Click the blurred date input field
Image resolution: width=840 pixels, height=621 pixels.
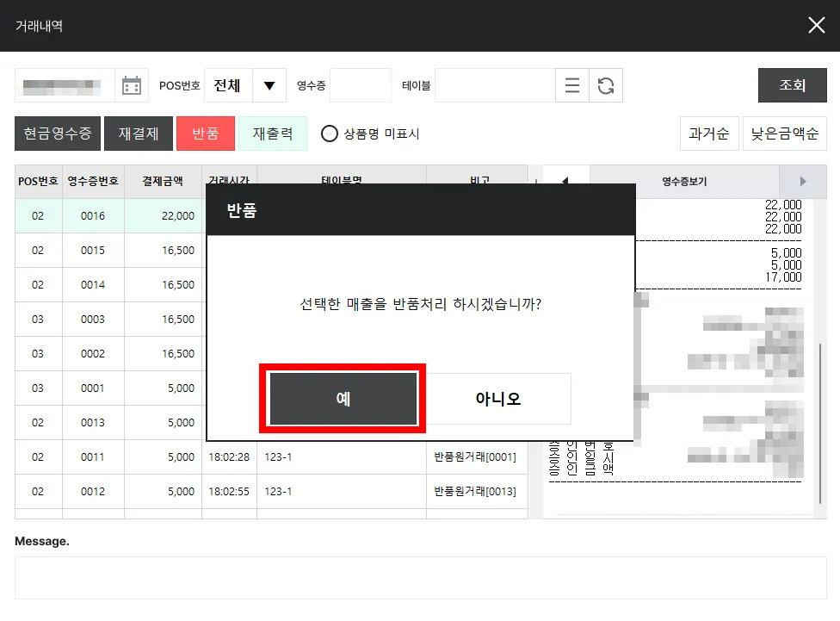coord(65,85)
